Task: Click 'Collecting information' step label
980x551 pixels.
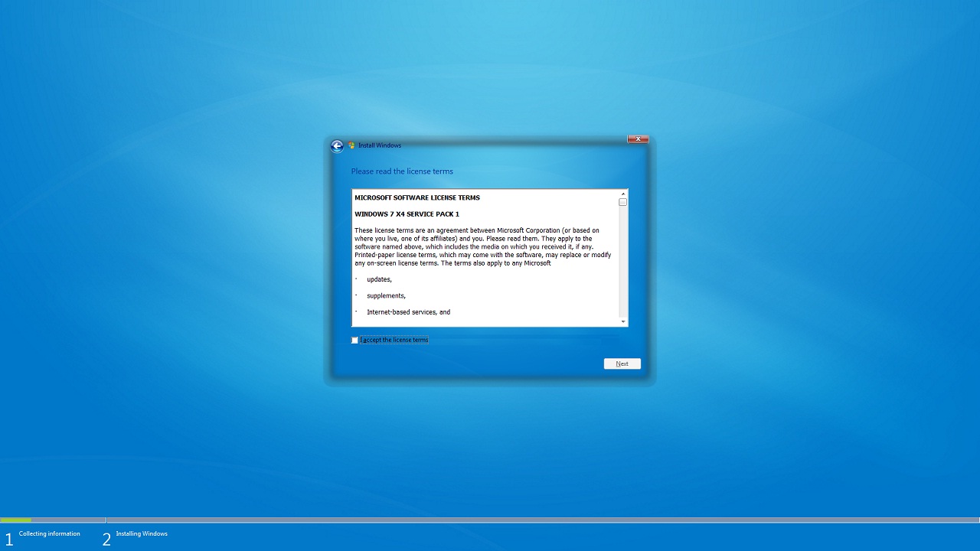Action: [49, 533]
